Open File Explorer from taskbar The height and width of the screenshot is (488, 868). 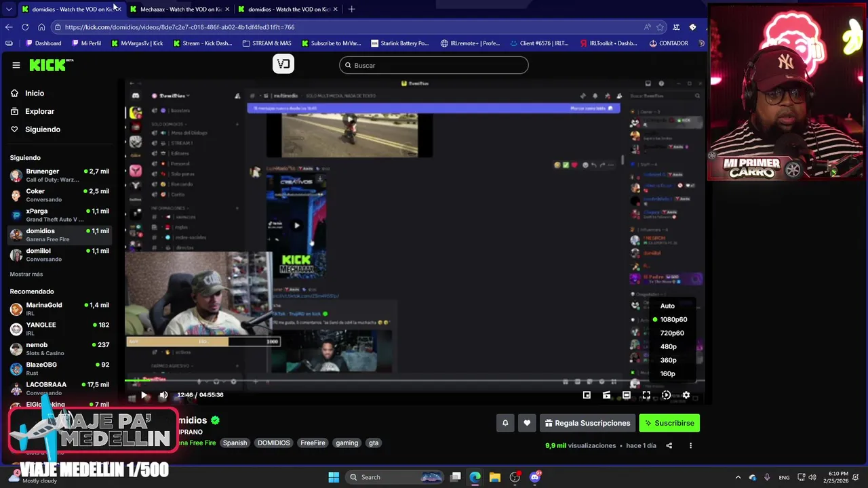[495, 477]
